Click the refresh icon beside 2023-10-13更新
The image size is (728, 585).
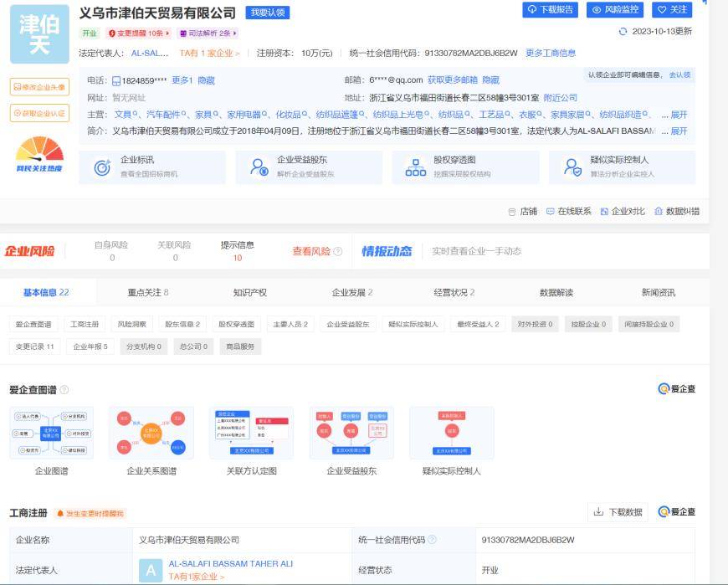(x=623, y=32)
